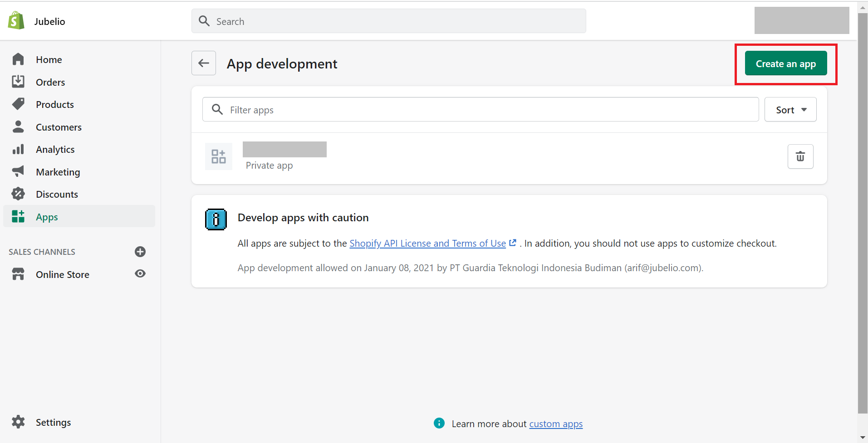Click the Online Store storefront icon

point(18,274)
